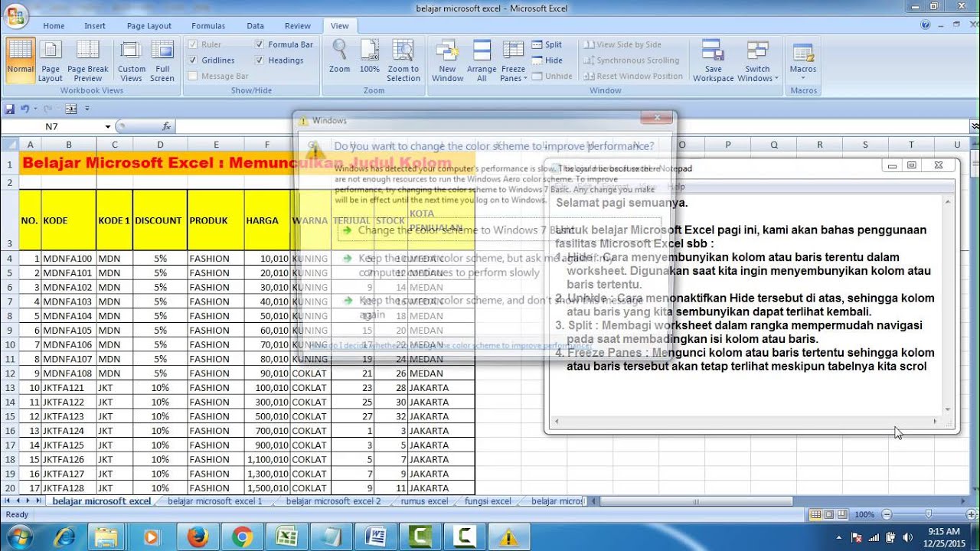This screenshot has width=980, height=551.
Task: Expand the formula bar
Action: click(975, 126)
